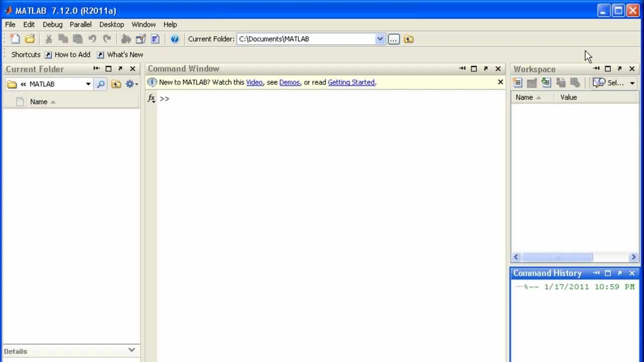Open the File menu
644x362 pixels.
pyautogui.click(x=10, y=24)
